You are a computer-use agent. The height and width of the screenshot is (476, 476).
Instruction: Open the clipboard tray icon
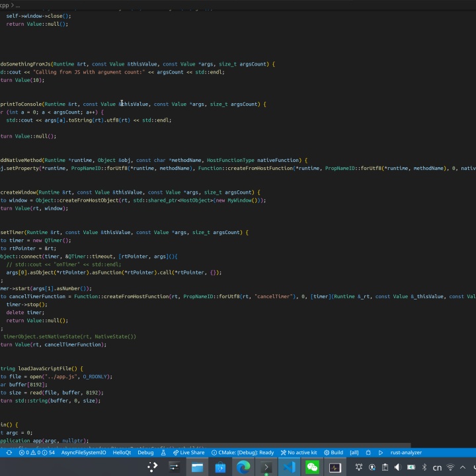pos(385,467)
